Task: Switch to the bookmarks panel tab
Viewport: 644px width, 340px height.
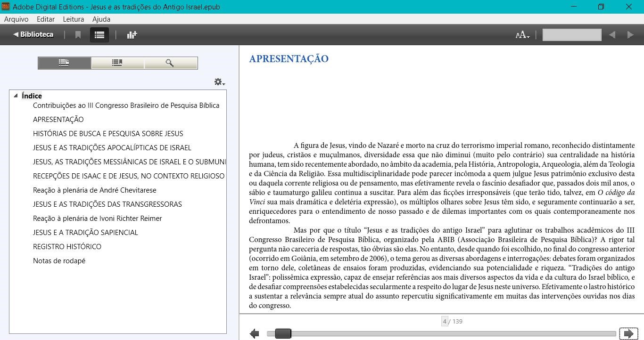Action: (x=117, y=63)
